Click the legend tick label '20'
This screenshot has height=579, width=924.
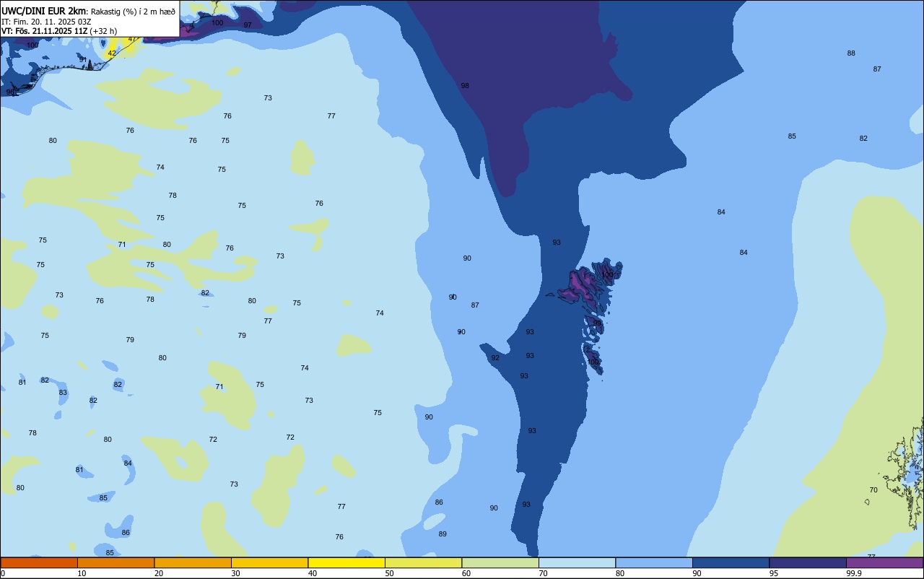pyautogui.click(x=158, y=573)
